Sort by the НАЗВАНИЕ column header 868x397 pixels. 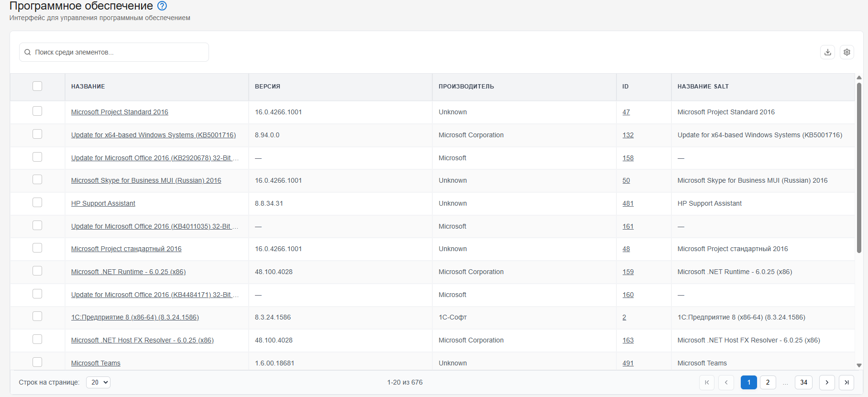[x=88, y=87]
